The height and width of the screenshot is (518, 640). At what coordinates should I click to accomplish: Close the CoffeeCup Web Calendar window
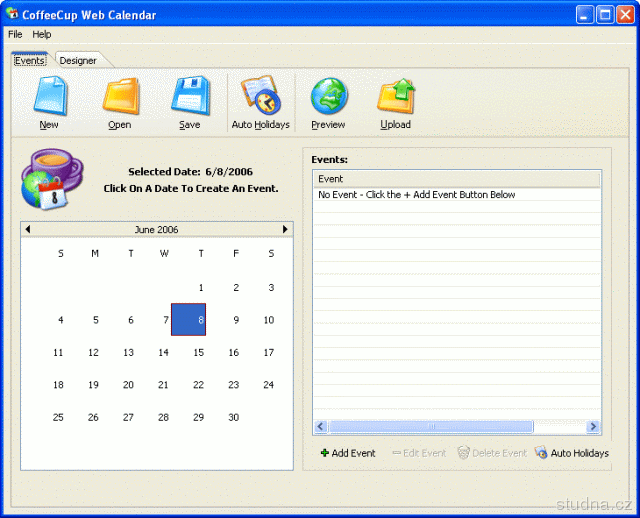coord(625,15)
